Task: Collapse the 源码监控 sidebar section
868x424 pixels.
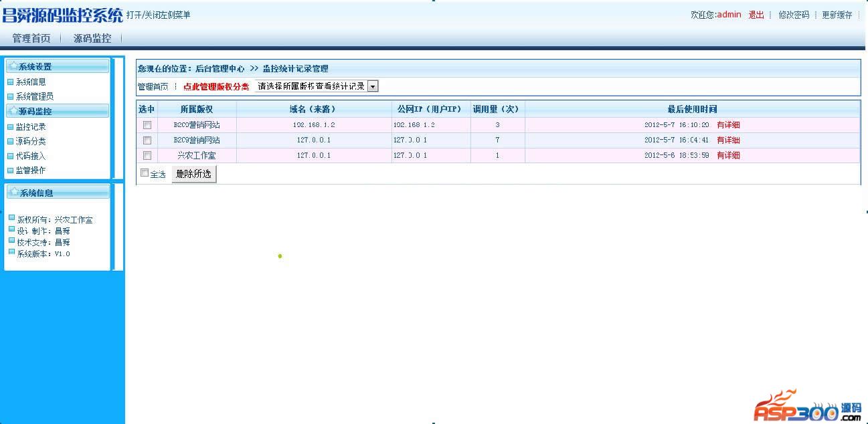Action: (58, 111)
